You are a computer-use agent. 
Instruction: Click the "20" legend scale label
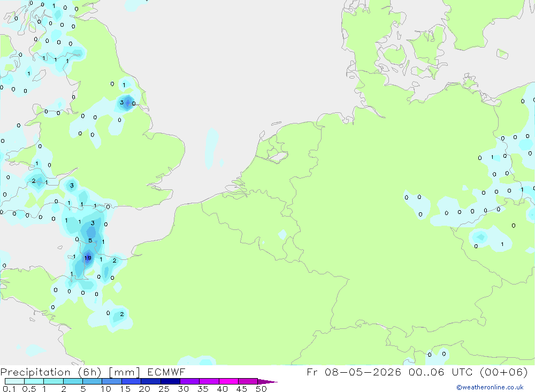click(x=144, y=389)
